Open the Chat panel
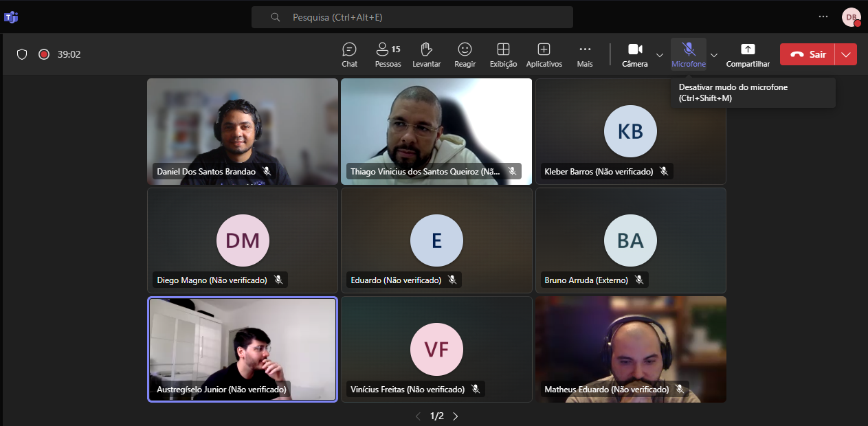 point(349,54)
